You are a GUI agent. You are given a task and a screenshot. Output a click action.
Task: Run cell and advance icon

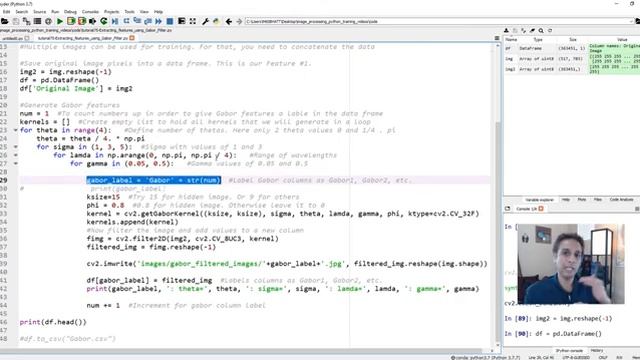tap(82, 21)
